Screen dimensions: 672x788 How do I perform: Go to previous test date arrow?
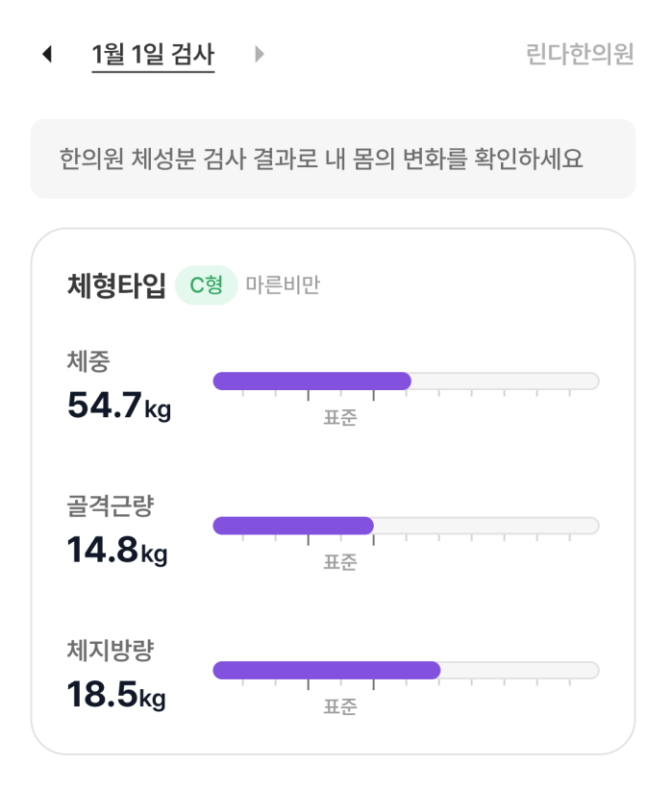pos(48,54)
